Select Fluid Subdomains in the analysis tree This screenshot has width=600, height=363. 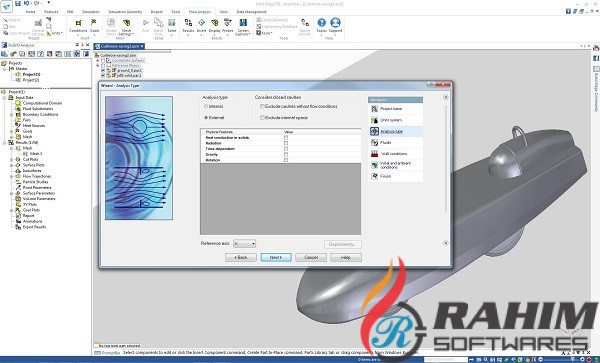[x=38, y=109]
